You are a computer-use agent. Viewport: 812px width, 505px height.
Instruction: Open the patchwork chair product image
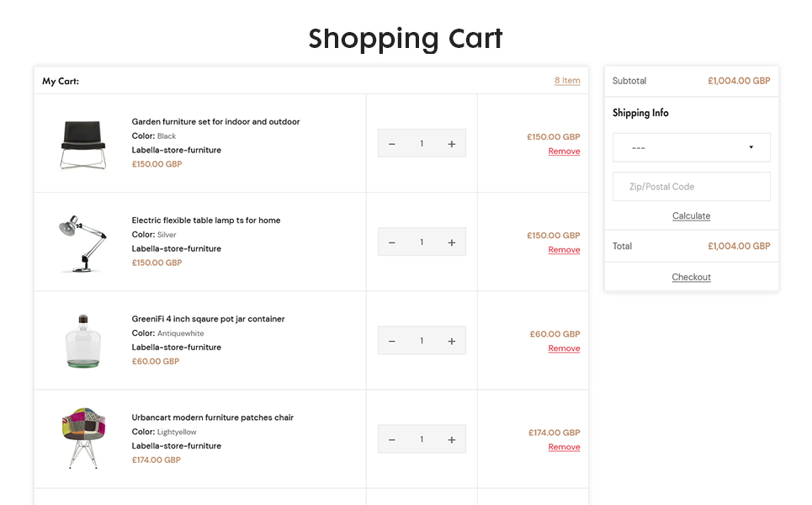coord(83,439)
